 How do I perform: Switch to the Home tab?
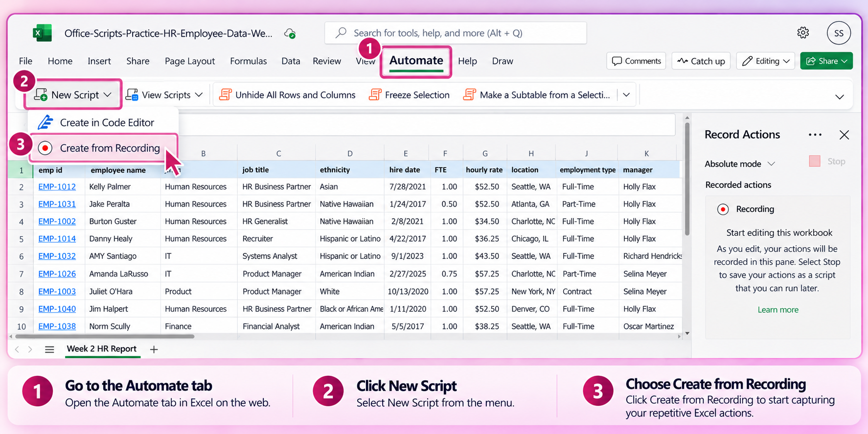click(x=60, y=61)
